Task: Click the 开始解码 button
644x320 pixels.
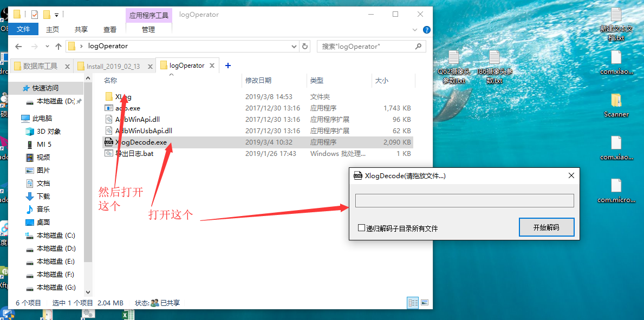Action: coord(546,227)
